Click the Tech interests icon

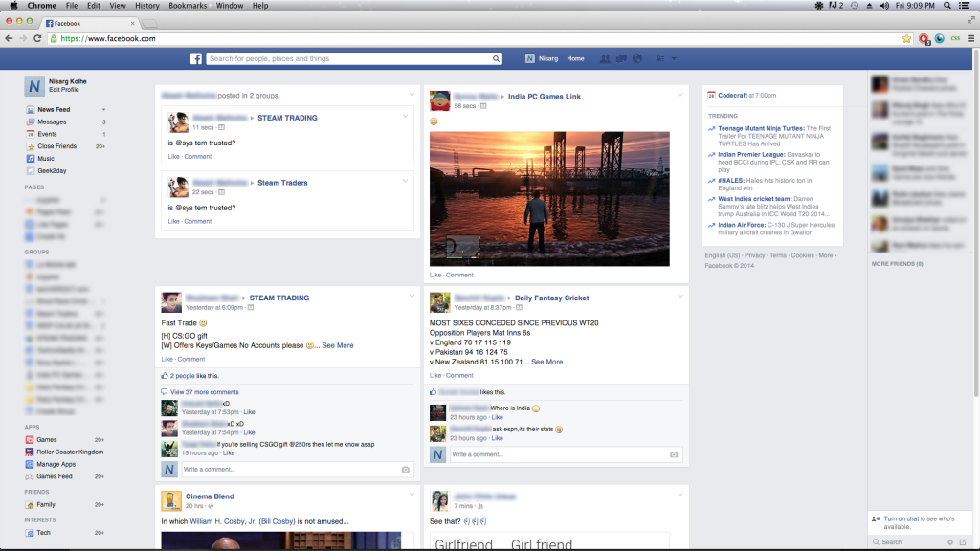[30, 533]
